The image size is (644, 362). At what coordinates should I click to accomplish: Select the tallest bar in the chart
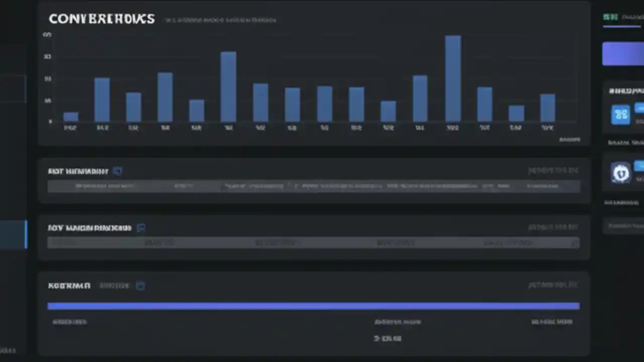(x=452, y=78)
